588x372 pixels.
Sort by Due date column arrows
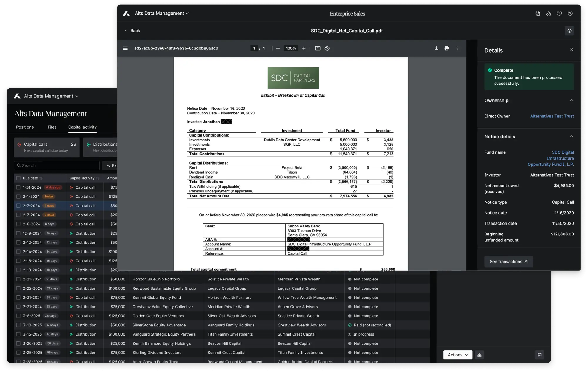41,178
